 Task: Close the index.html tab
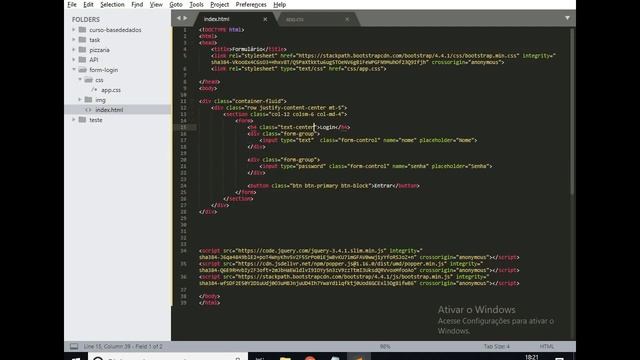tap(265, 19)
